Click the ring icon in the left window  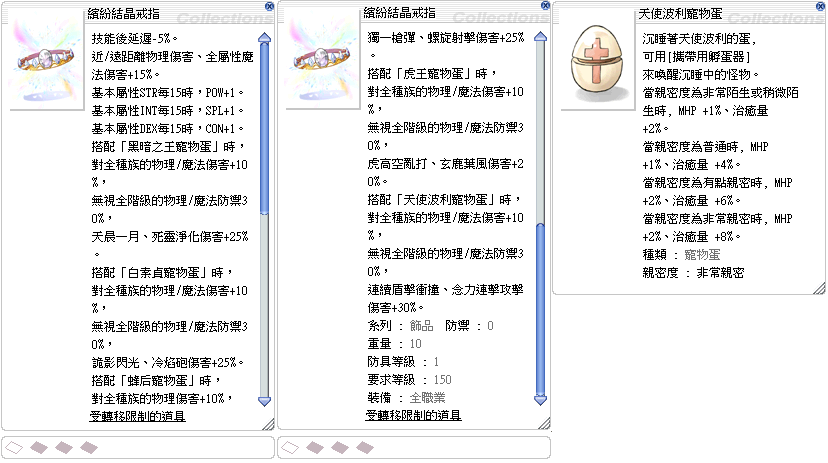click(x=43, y=61)
